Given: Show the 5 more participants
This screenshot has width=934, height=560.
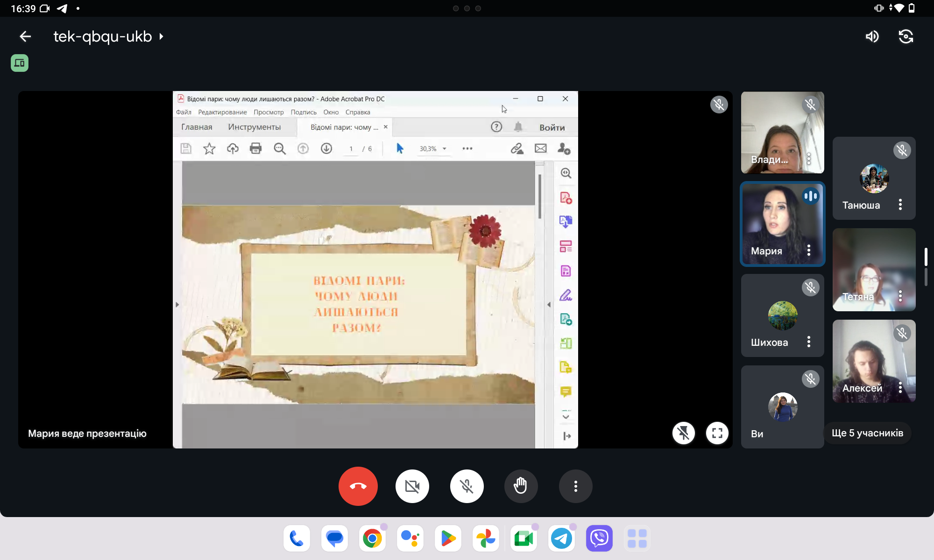Looking at the screenshot, I should pos(867,433).
